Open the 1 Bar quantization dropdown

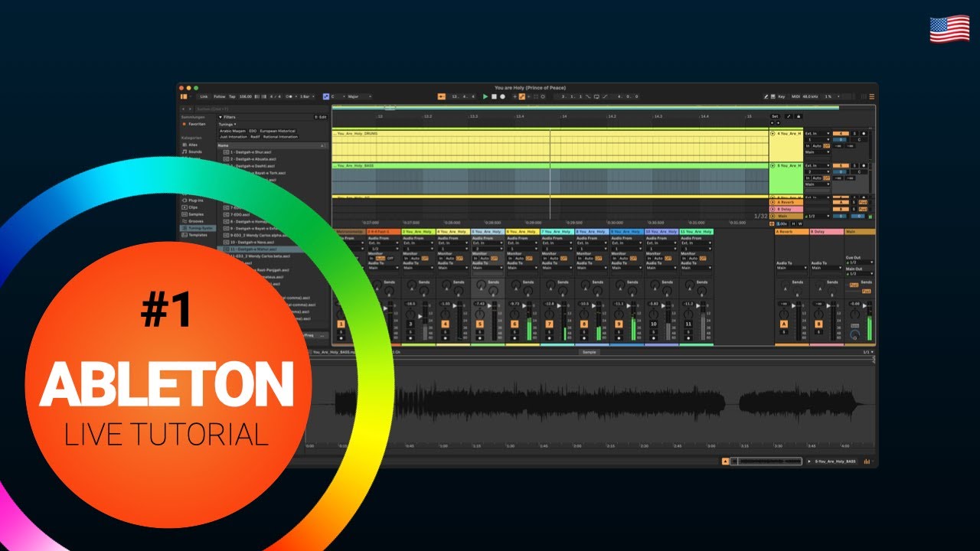(x=307, y=96)
